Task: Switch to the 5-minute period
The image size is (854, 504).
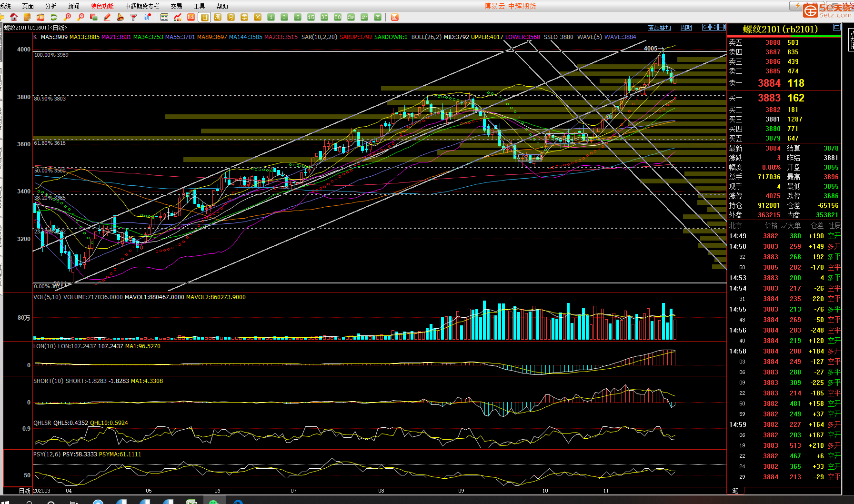Action: pyautogui.click(x=298, y=17)
